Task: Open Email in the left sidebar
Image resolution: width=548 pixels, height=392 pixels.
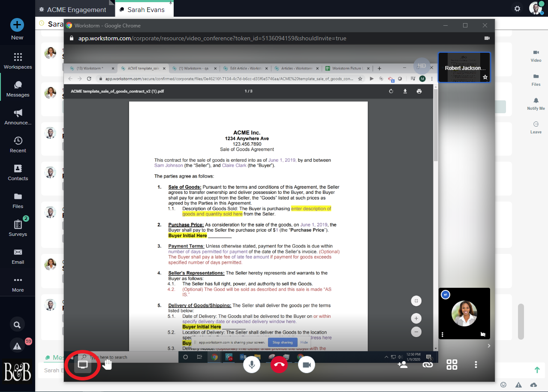Action: (18, 256)
